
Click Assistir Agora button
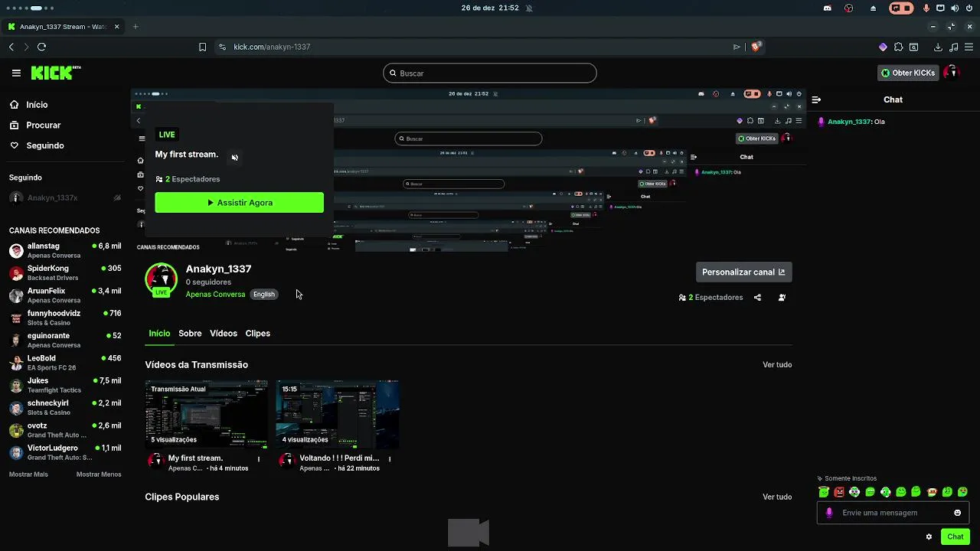tap(239, 203)
